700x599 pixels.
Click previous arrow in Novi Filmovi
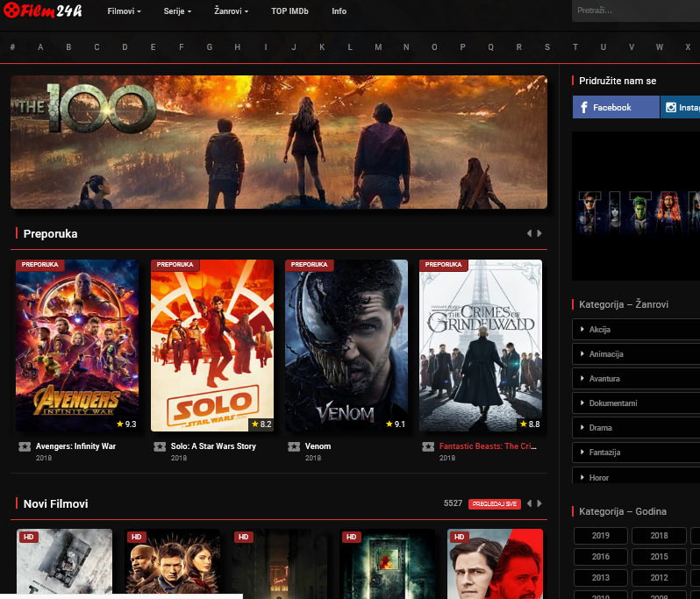point(529,503)
